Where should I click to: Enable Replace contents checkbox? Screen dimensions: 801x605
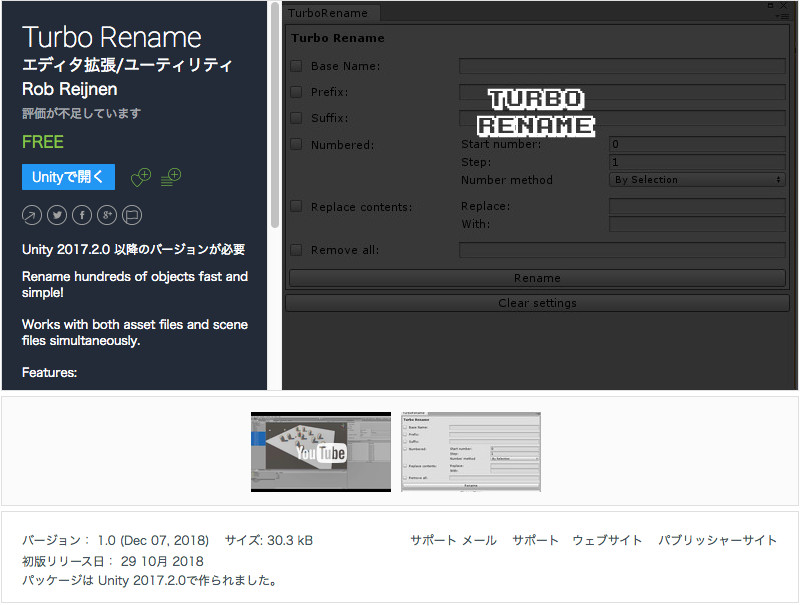[x=296, y=206]
